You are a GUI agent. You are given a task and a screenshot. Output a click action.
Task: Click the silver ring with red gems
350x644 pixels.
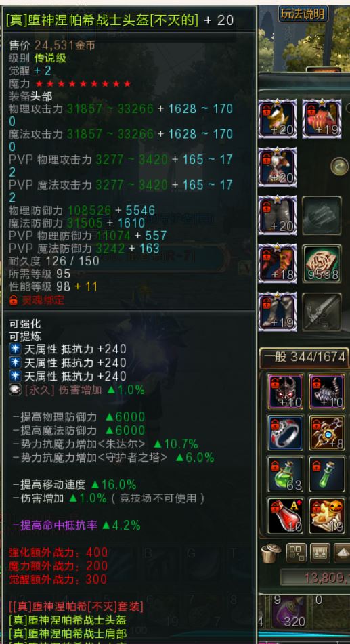point(286,433)
